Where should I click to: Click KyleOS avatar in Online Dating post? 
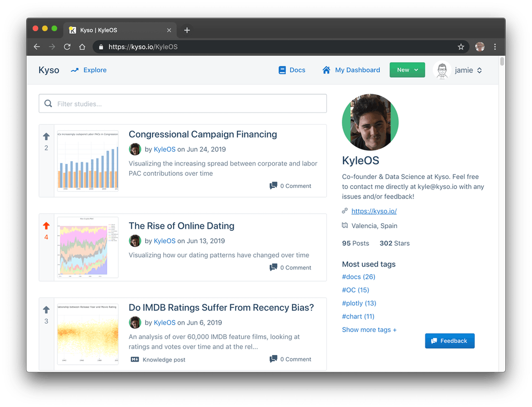click(135, 241)
